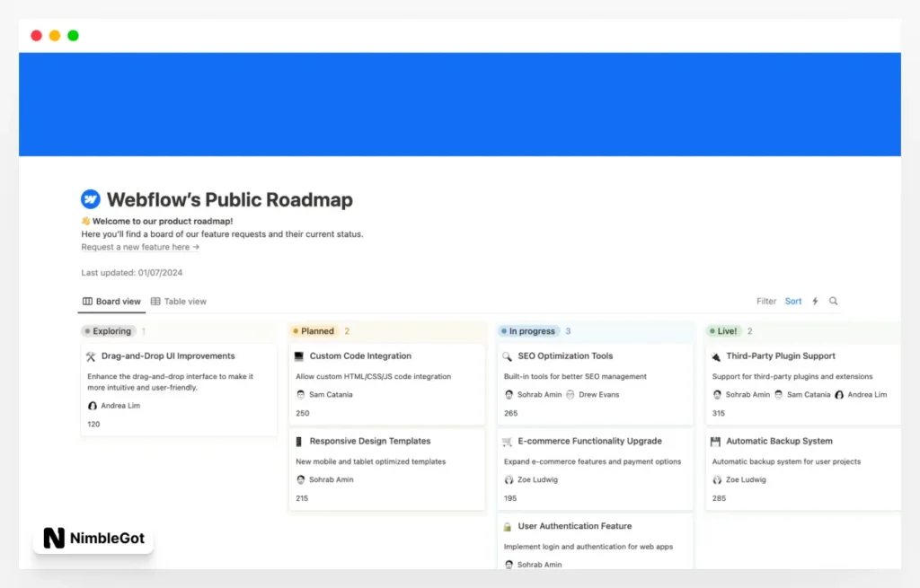The height and width of the screenshot is (588, 920).
Task: Click the Planned status tag
Action: 314,331
